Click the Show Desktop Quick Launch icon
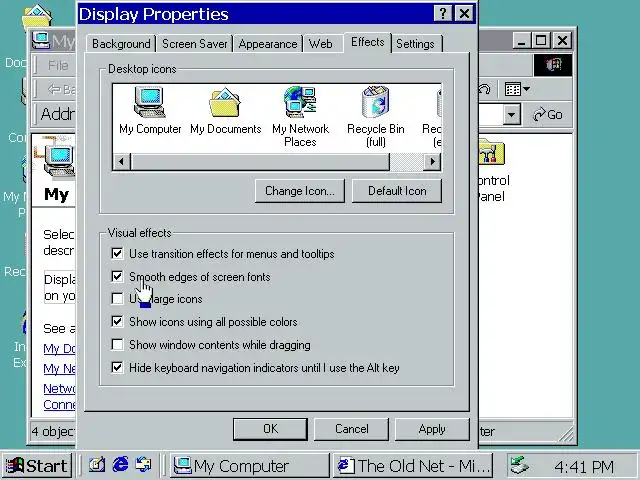 [97, 465]
